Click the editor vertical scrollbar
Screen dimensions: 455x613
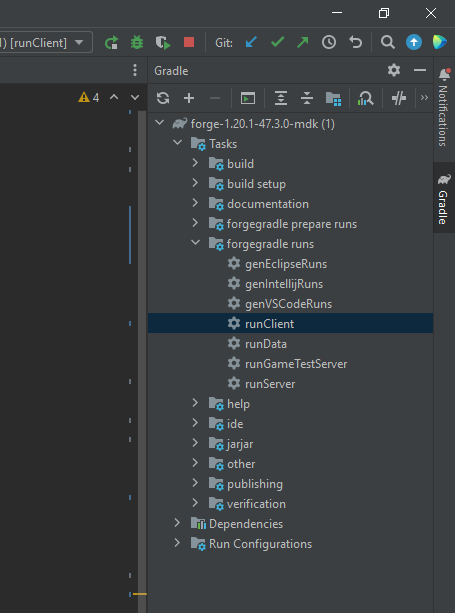pyautogui.click(x=143, y=362)
